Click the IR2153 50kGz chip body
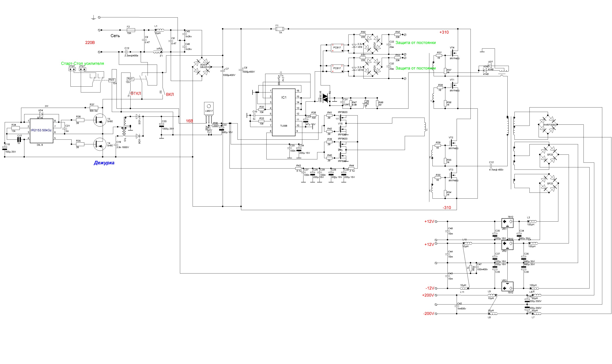Viewport: 612px width, 364px height. [x=42, y=131]
